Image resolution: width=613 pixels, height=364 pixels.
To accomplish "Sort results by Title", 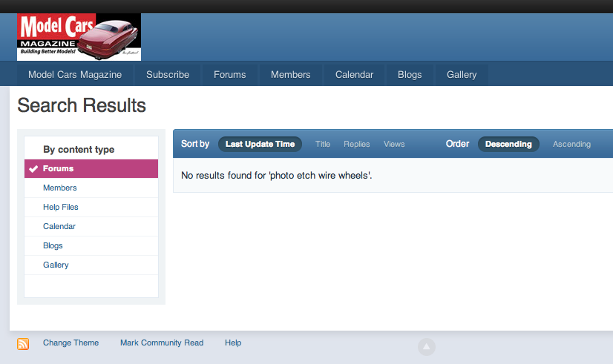I will 323,144.
